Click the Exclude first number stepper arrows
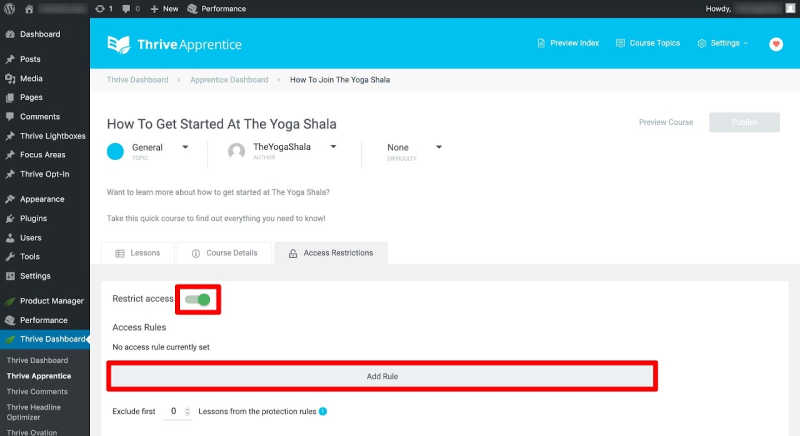800x436 pixels. 187,412
